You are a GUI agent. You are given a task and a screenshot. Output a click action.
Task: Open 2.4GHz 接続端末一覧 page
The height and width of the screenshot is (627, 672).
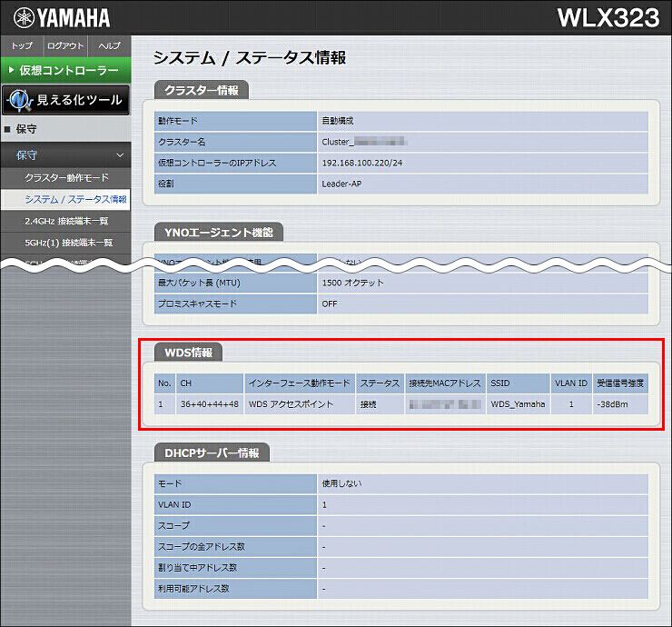66,222
